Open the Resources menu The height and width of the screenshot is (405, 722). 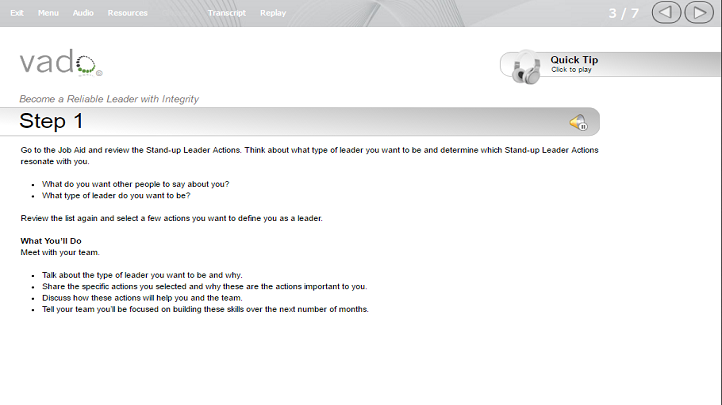[128, 13]
